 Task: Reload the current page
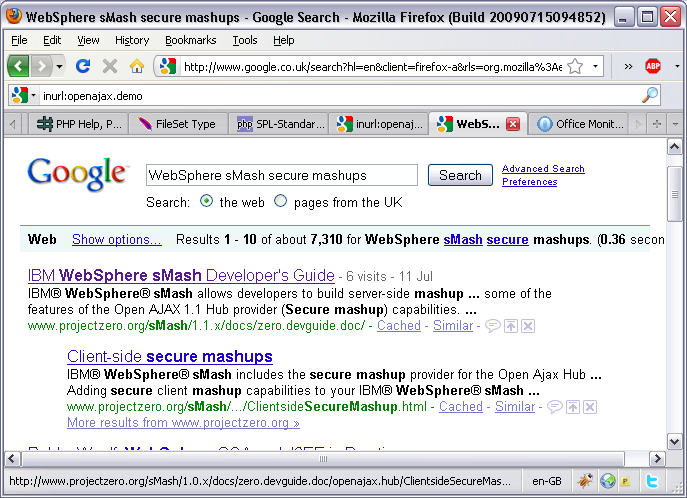click(83, 66)
